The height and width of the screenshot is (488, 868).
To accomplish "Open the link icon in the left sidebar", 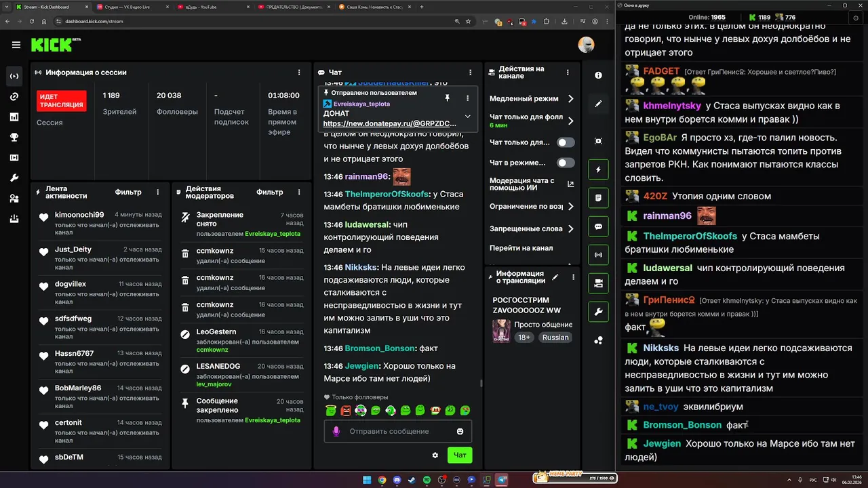I will [14, 97].
